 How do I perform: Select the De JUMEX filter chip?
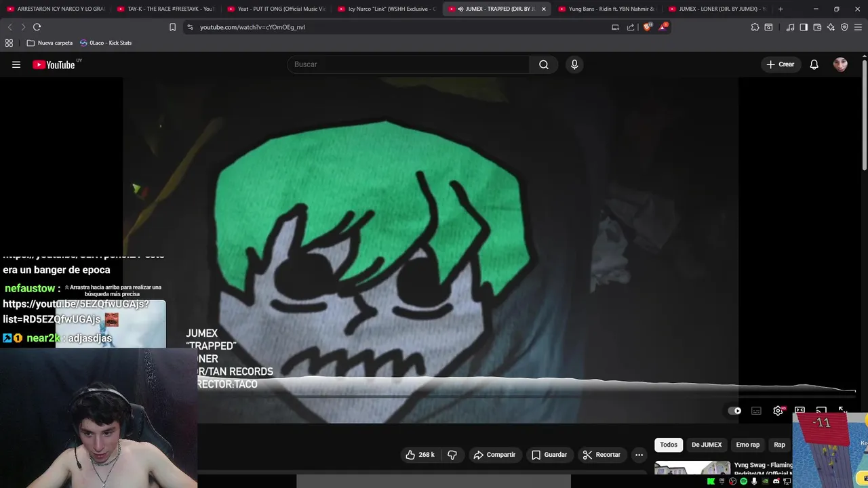(707, 445)
